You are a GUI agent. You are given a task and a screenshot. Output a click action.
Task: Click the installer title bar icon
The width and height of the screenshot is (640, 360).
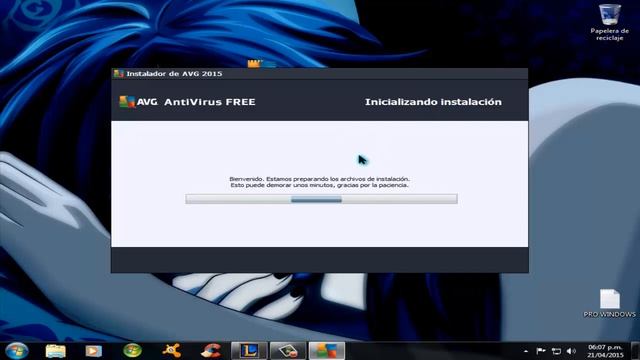pyautogui.click(x=118, y=73)
